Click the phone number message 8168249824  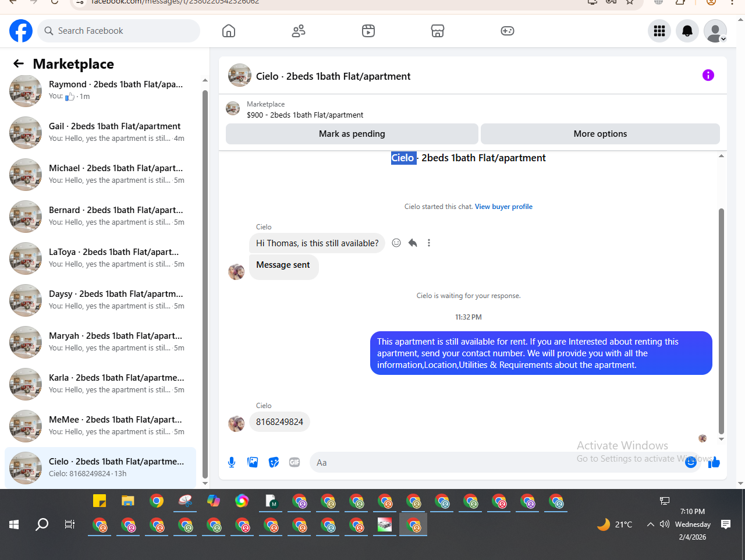pyautogui.click(x=279, y=422)
